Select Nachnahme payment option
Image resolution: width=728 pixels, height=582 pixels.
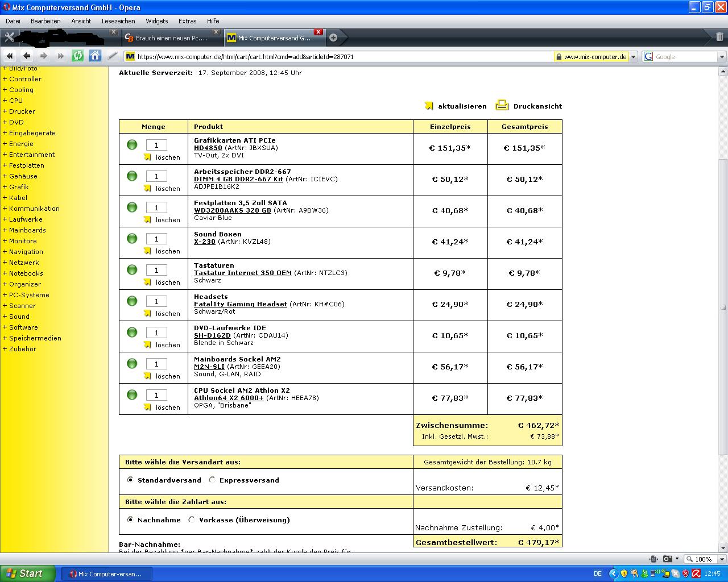130,519
